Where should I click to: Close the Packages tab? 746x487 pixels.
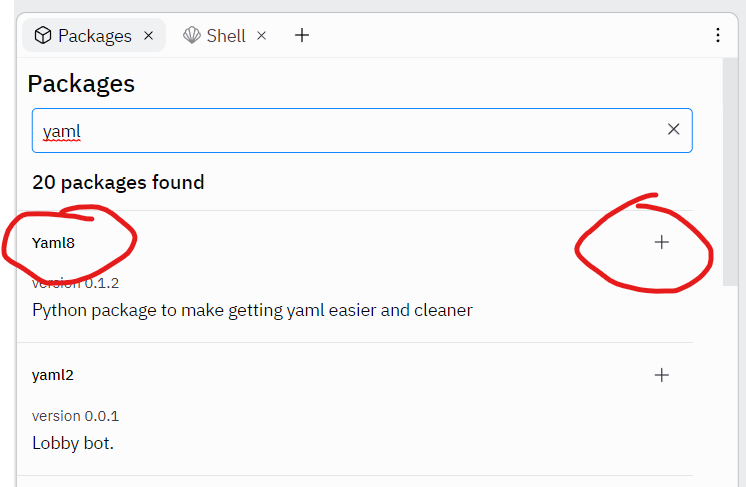coord(149,36)
